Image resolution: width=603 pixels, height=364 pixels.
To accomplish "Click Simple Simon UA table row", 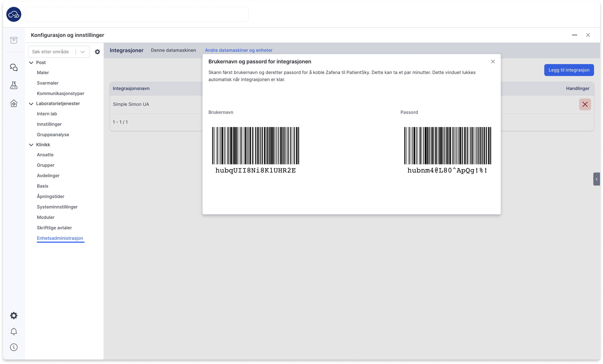I will [x=352, y=104].
